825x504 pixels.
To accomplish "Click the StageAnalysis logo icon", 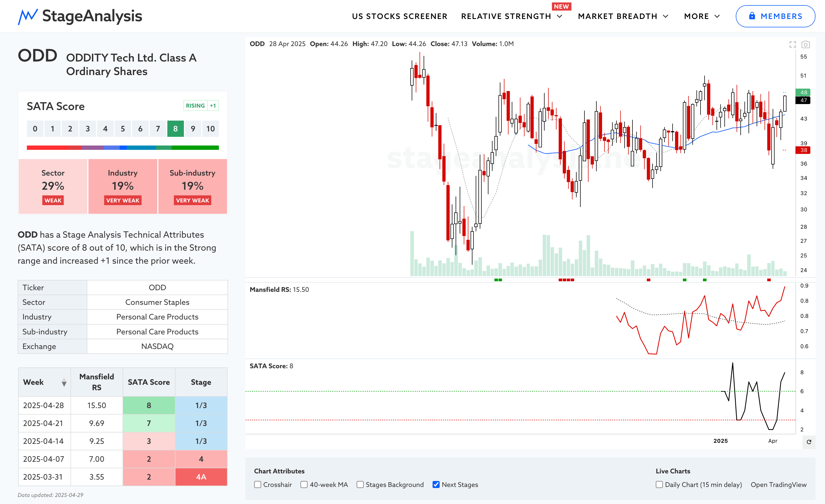I will pyautogui.click(x=28, y=16).
